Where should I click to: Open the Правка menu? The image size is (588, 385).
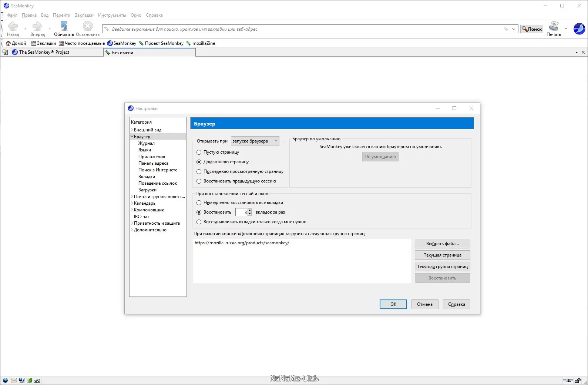click(x=29, y=15)
